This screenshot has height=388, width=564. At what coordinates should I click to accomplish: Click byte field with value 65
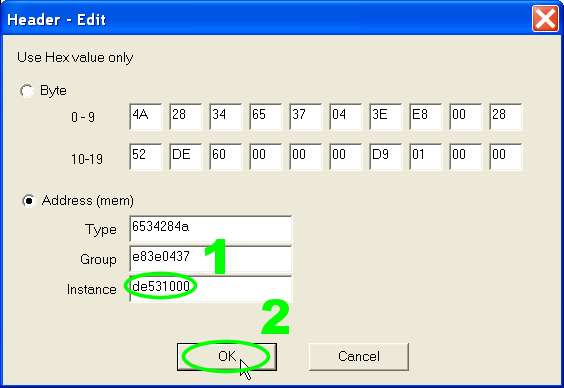coord(265,117)
